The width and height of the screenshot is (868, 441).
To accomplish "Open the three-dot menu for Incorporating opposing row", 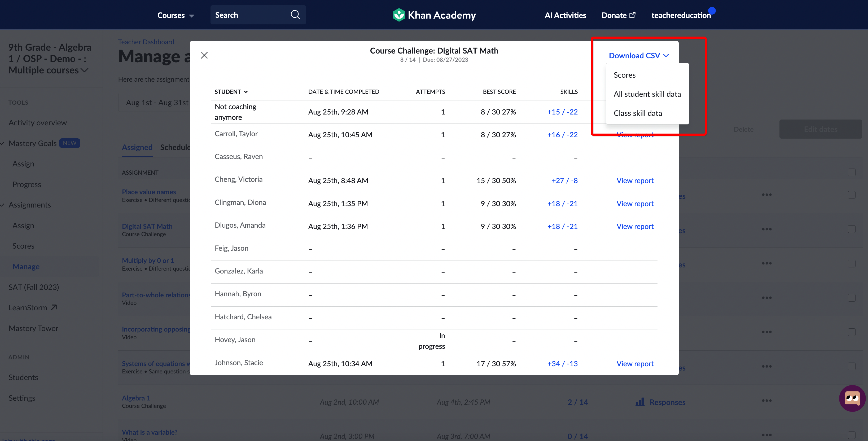I will coord(766,332).
